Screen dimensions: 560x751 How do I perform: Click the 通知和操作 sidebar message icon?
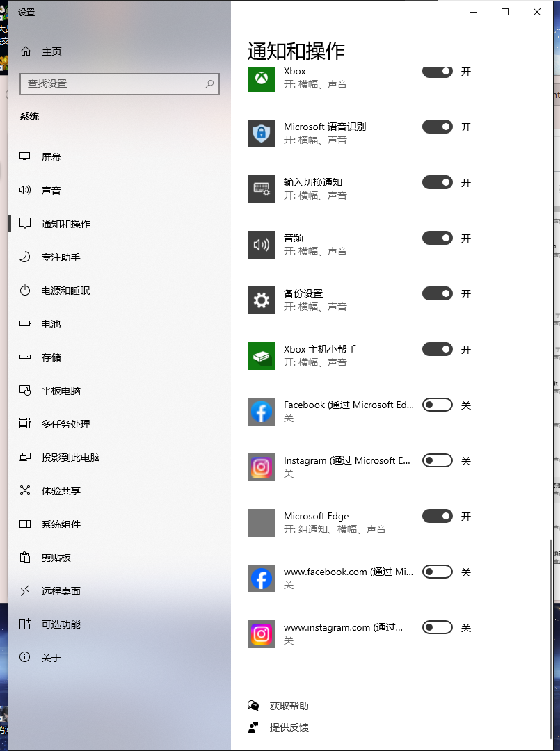coord(25,223)
